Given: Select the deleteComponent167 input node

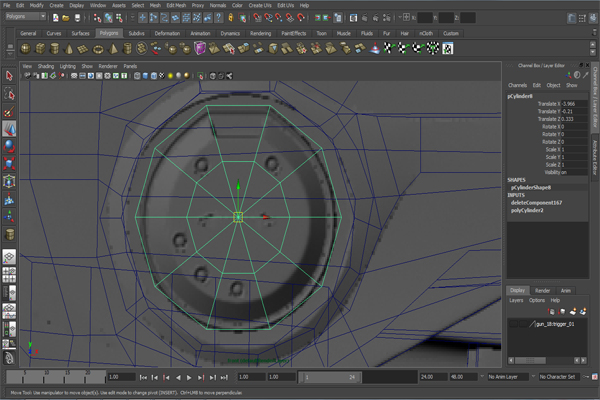Looking at the screenshot, I should point(536,202).
